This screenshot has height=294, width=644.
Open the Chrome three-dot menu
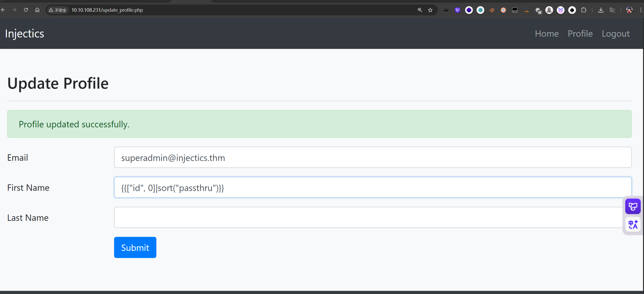(641, 10)
